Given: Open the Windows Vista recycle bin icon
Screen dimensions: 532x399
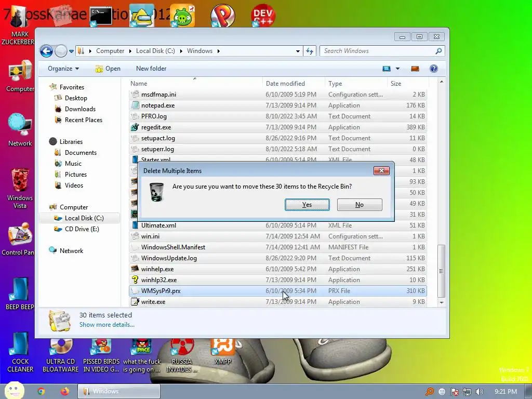Looking at the screenshot, I should 20,188.
